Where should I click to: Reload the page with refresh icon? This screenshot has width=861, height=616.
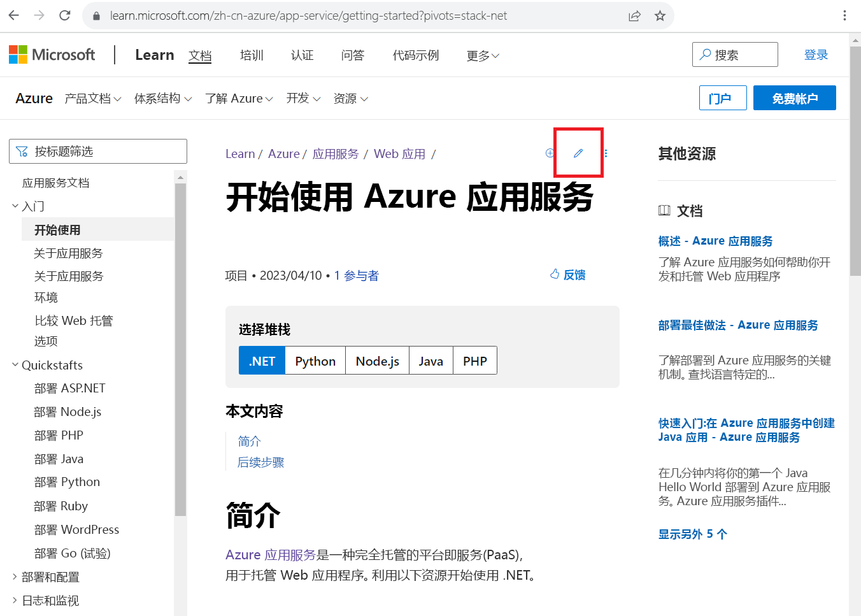coord(65,15)
